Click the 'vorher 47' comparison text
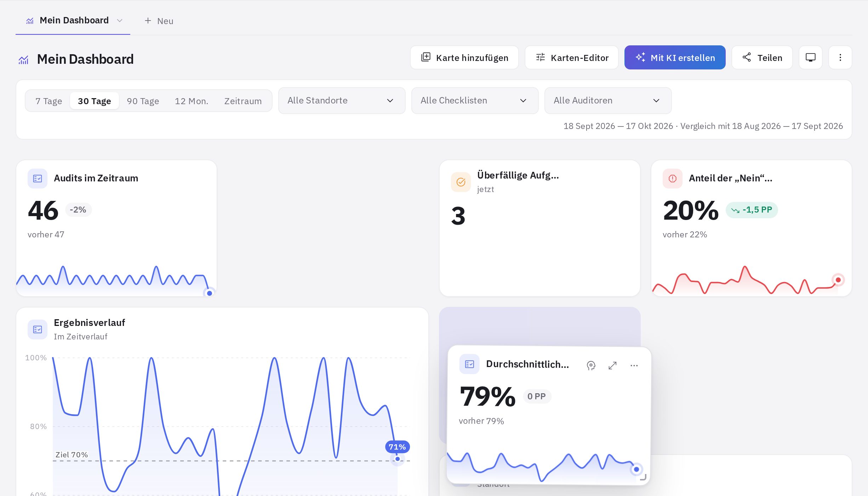Image resolution: width=868 pixels, height=496 pixels. coord(46,235)
